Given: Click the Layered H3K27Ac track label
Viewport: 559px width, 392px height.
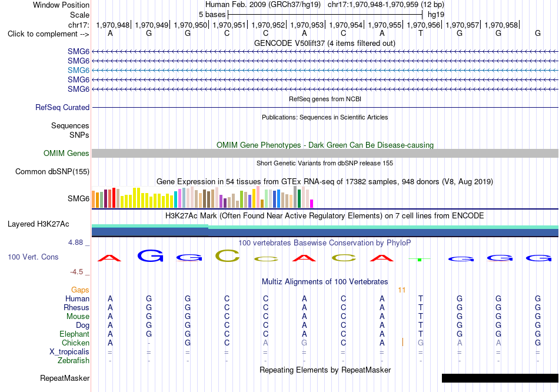Looking at the screenshot, I should coord(38,224).
